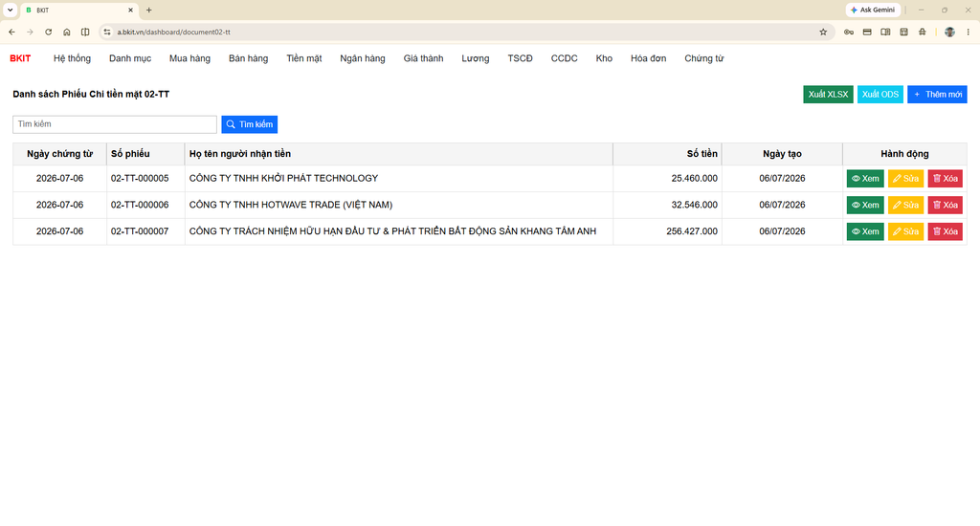This screenshot has height=526, width=980.
Task: Open the Lương menu
Action: [476, 58]
